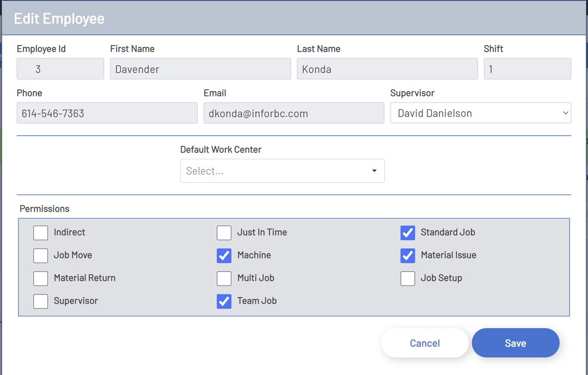Select the Email address field
Viewport: 588px width, 375px height.
tap(293, 113)
